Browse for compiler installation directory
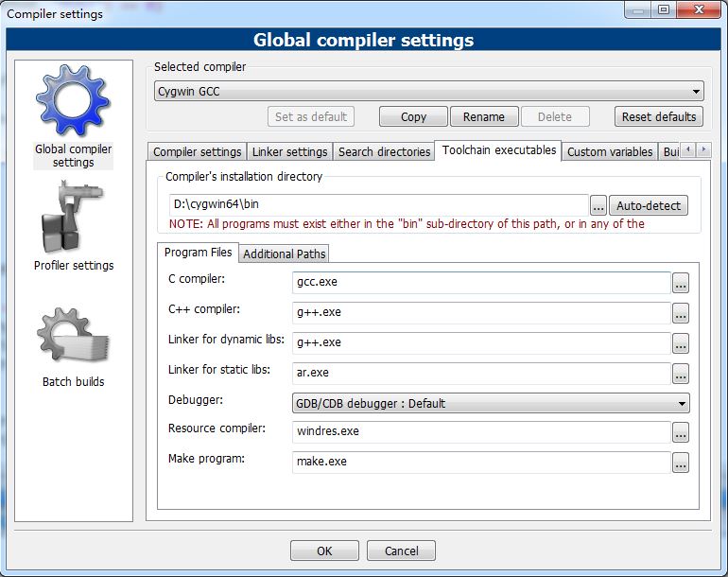The width and height of the screenshot is (728, 577). (598, 205)
